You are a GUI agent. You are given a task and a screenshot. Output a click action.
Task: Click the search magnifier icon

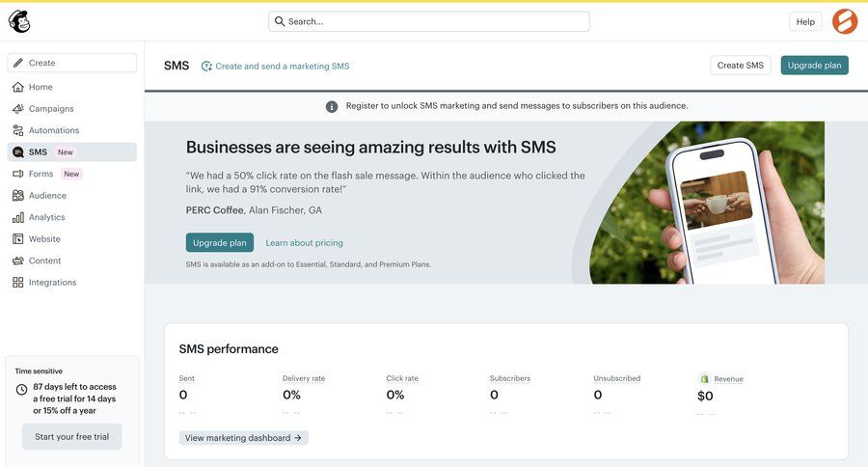pos(280,21)
